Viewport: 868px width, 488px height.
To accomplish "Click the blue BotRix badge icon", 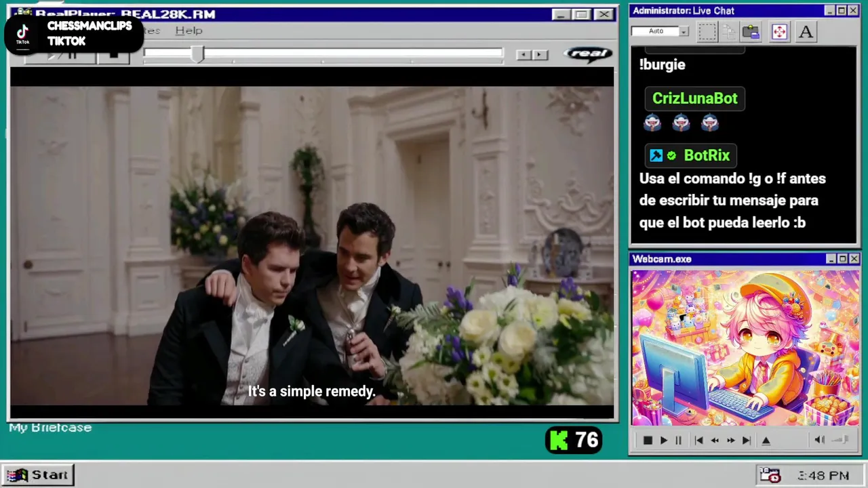I will 656,156.
